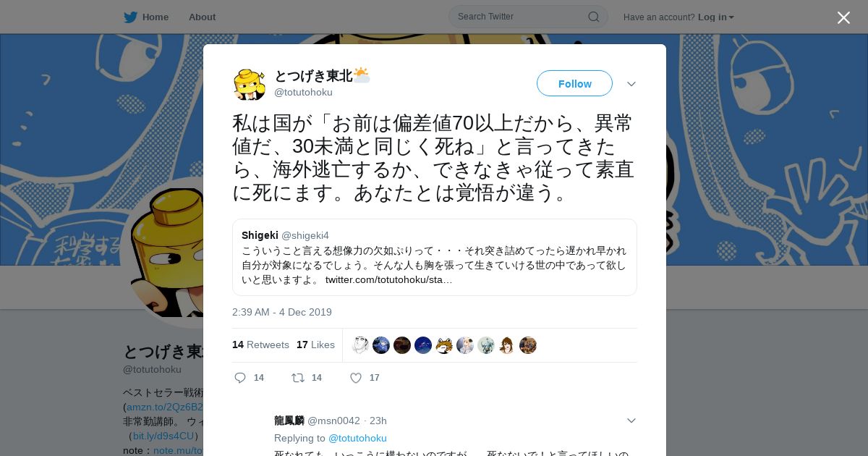
Task: Follow the @totutohoku account
Action: [x=574, y=84]
